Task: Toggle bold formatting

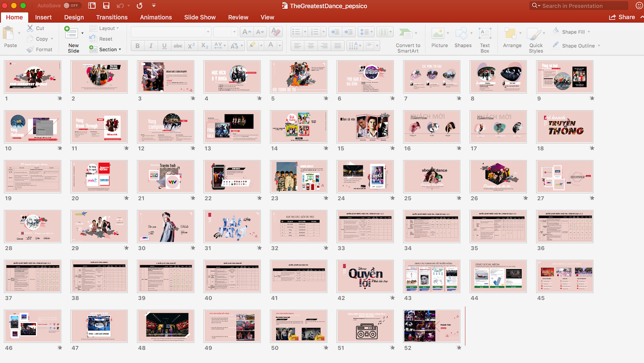Action: (x=137, y=45)
